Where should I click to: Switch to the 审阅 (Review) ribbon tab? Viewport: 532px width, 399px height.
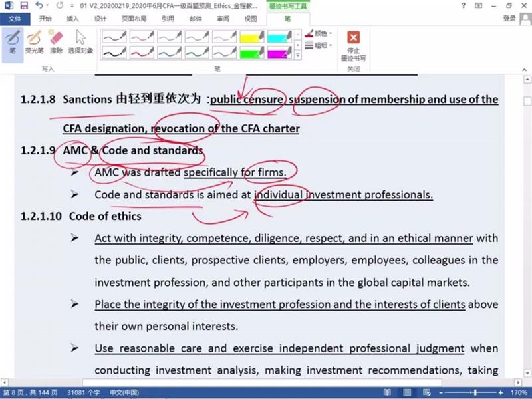click(223, 19)
